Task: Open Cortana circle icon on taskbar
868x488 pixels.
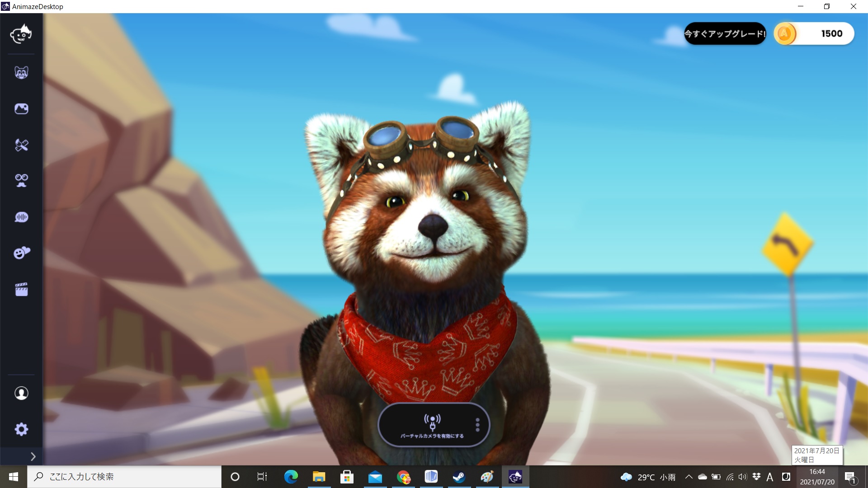Action: point(235,477)
